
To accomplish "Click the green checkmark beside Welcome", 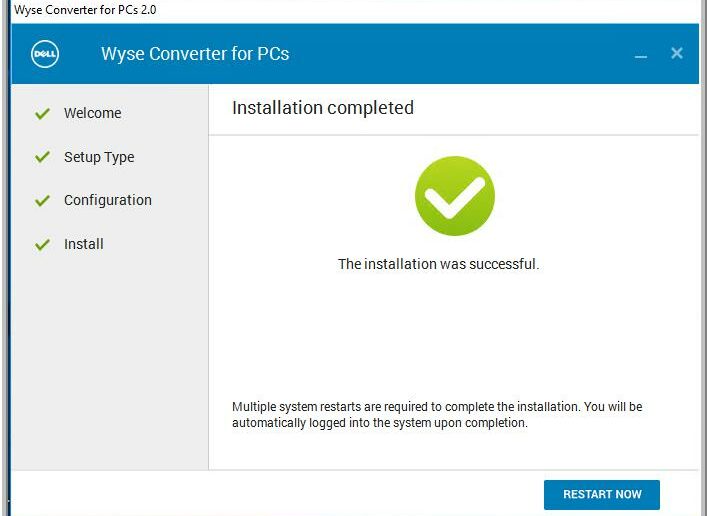I will pos(42,113).
